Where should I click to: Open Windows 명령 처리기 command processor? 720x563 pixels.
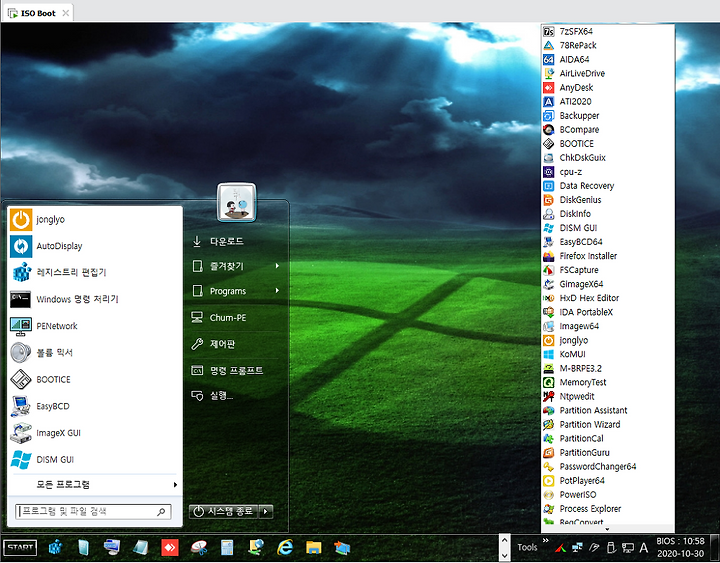pyautogui.click(x=95, y=299)
